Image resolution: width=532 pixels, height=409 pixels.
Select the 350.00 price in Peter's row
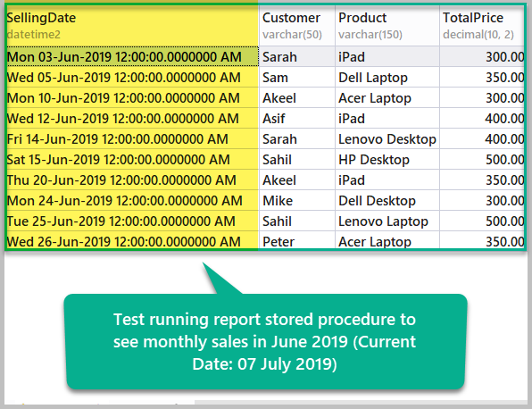coord(482,240)
